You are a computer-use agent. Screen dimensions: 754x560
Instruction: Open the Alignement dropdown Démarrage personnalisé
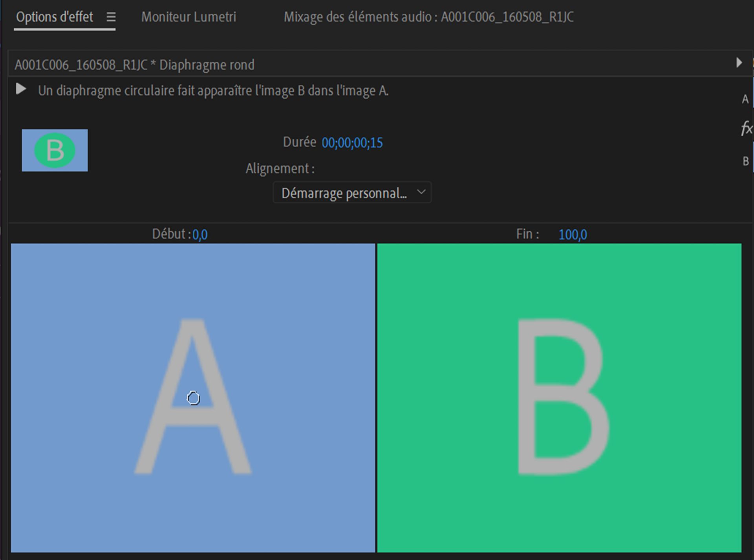coord(344,193)
